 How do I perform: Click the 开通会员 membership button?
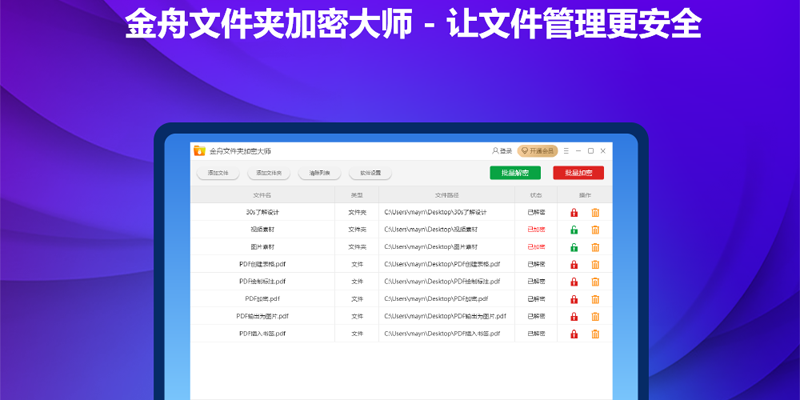pyautogui.click(x=537, y=151)
